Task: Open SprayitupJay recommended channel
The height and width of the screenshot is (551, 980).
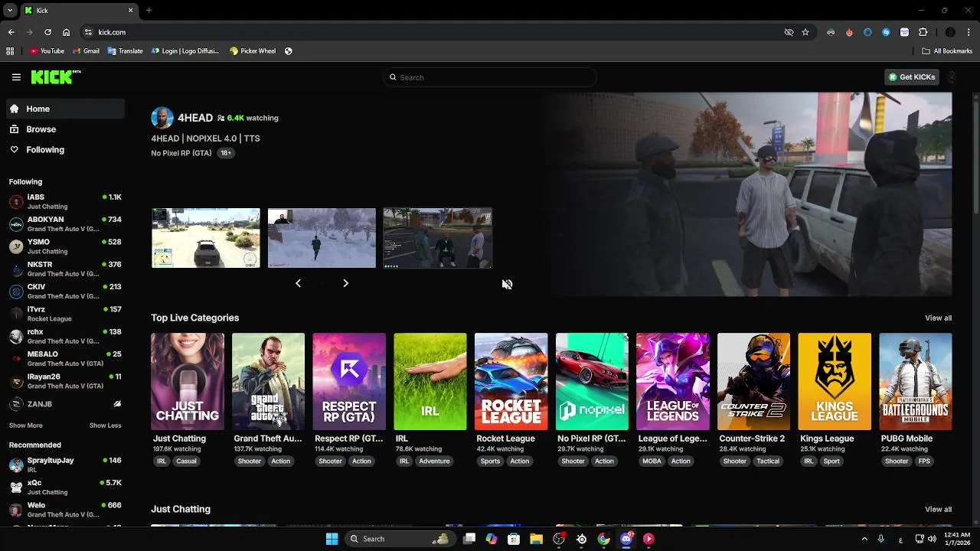Action: pyautogui.click(x=65, y=465)
